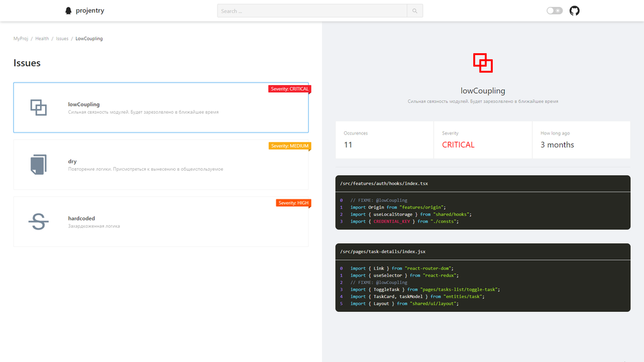Open the Health breadcrumb link

coord(41,38)
